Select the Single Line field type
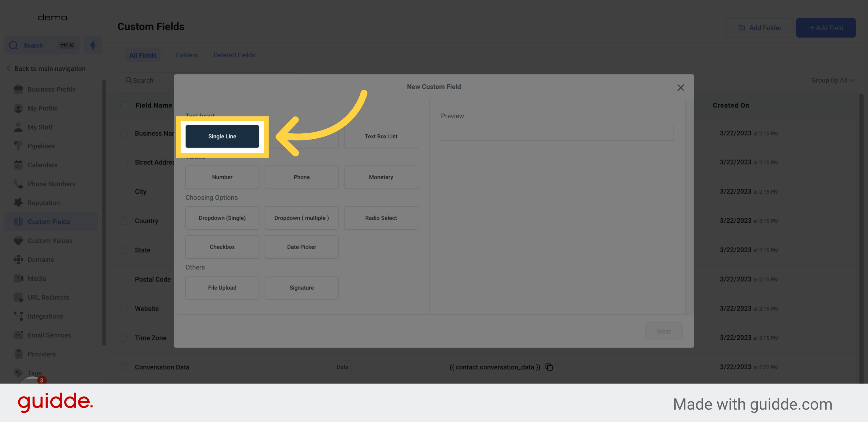 (222, 136)
